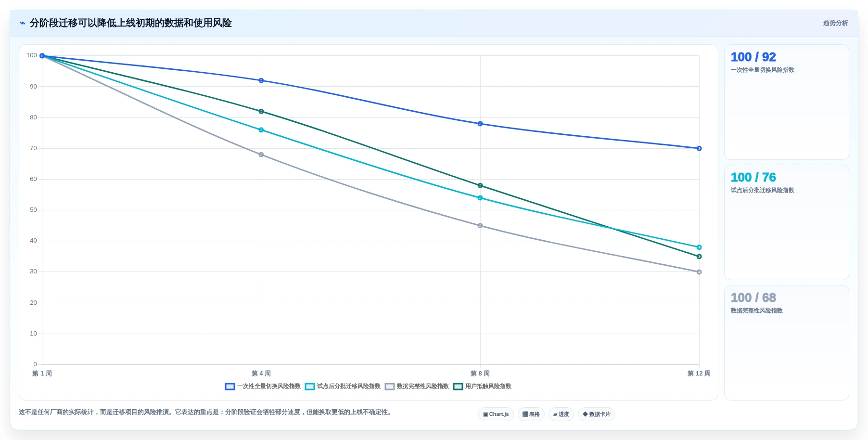This screenshot has height=440, width=868.
Task: Open the 100 / 68 summary card
Action: tap(786, 343)
